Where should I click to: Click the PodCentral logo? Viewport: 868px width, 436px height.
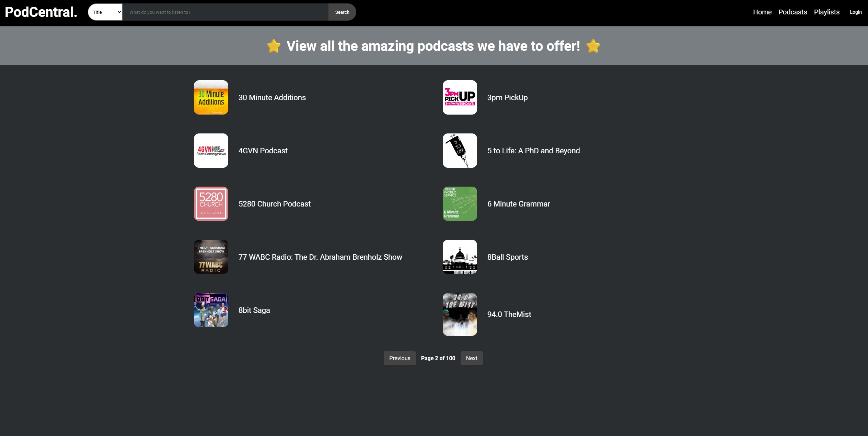[41, 12]
